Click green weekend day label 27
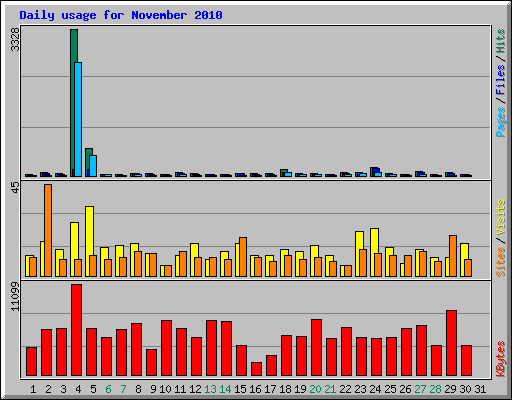 pyautogui.click(x=420, y=389)
